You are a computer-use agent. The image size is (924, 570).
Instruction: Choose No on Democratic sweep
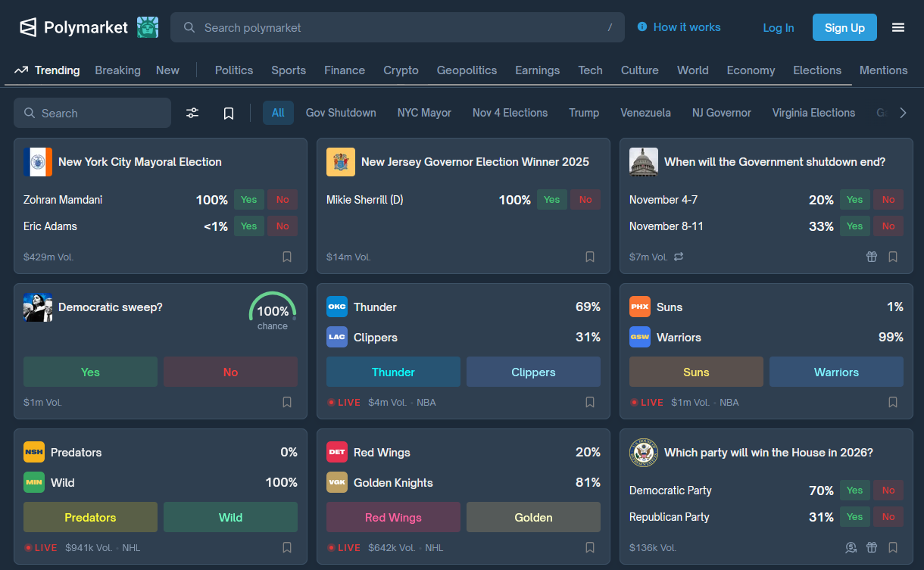pyautogui.click(x=230, y=372)
